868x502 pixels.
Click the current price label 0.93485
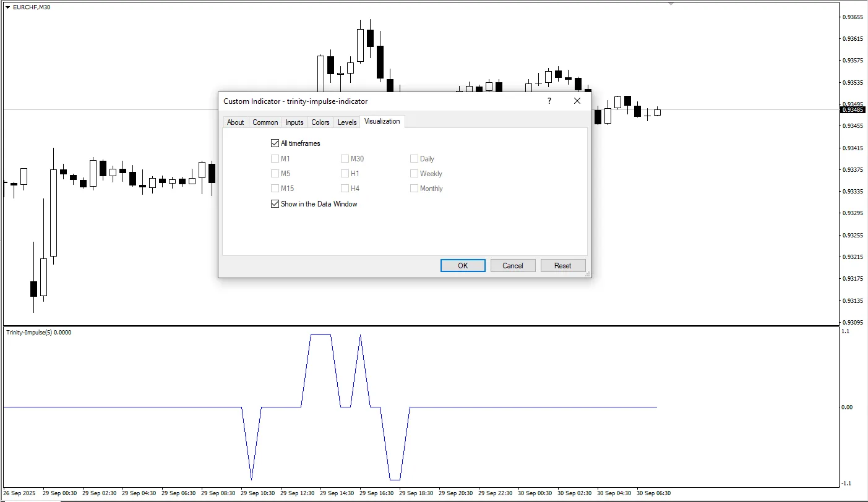[852, 110]
